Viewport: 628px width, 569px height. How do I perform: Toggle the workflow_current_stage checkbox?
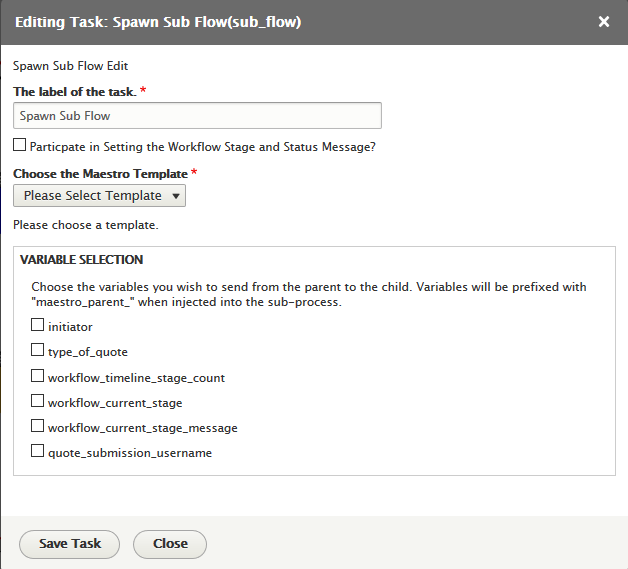pos(38,402)
